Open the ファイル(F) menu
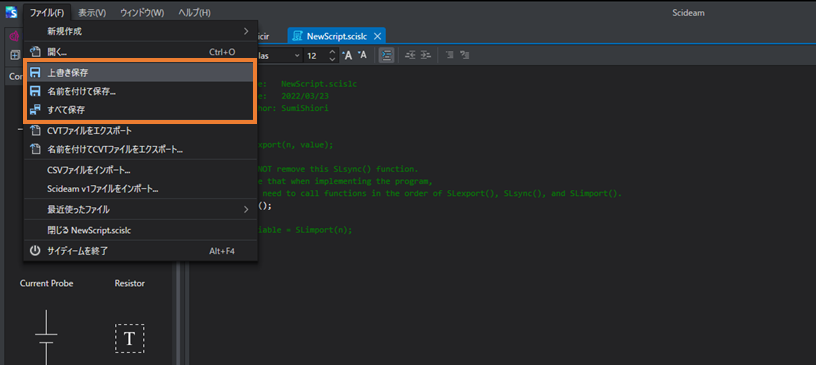 46,12
